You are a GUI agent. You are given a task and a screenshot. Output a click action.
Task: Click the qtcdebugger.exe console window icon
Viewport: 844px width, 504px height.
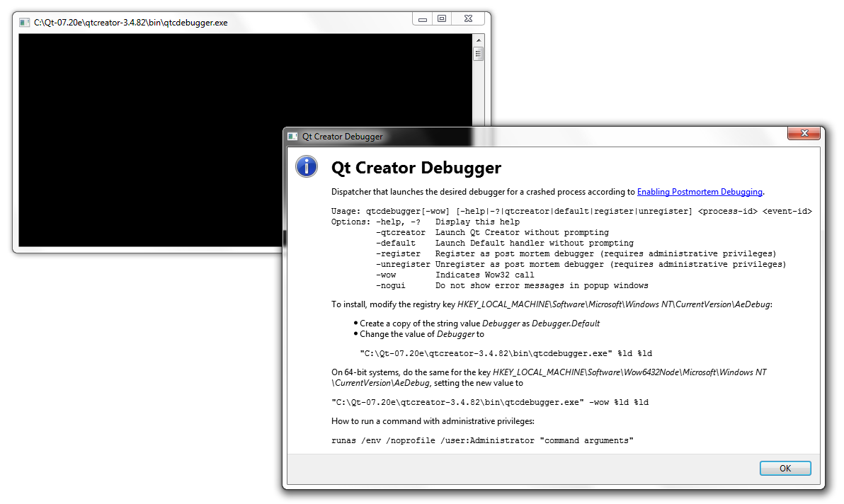[24, 23]
